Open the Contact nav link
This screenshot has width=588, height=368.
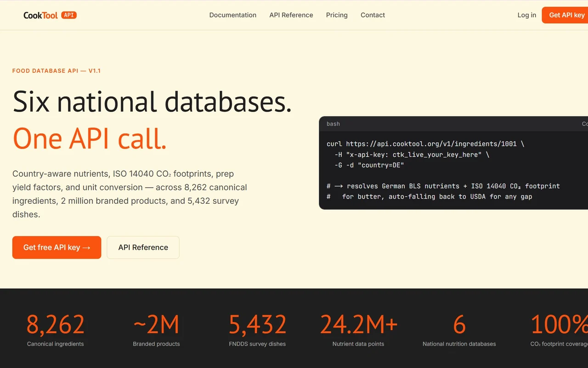coord(373,15)
